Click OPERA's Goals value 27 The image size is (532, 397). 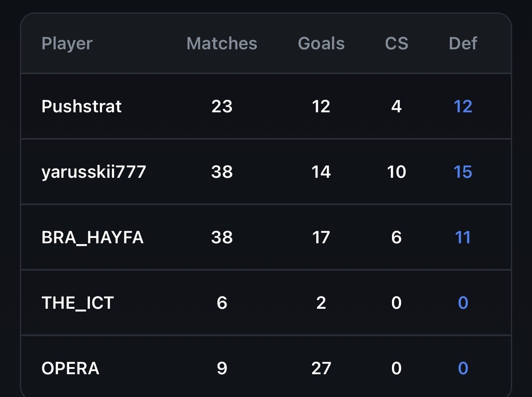click(x=321, y=368)
